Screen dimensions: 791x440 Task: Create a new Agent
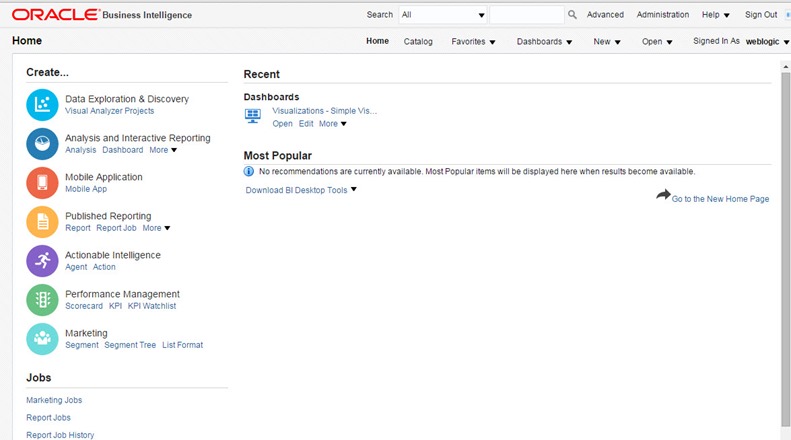76,267
